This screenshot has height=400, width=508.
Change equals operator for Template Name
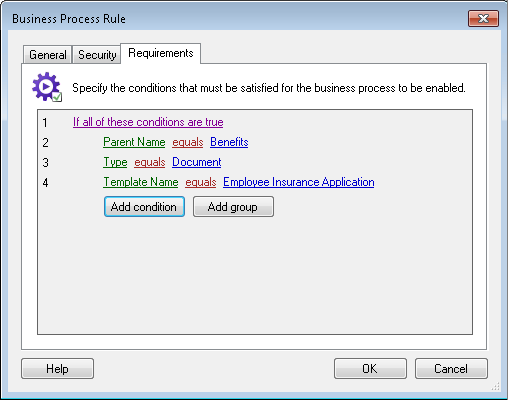(x=201, y=182)
